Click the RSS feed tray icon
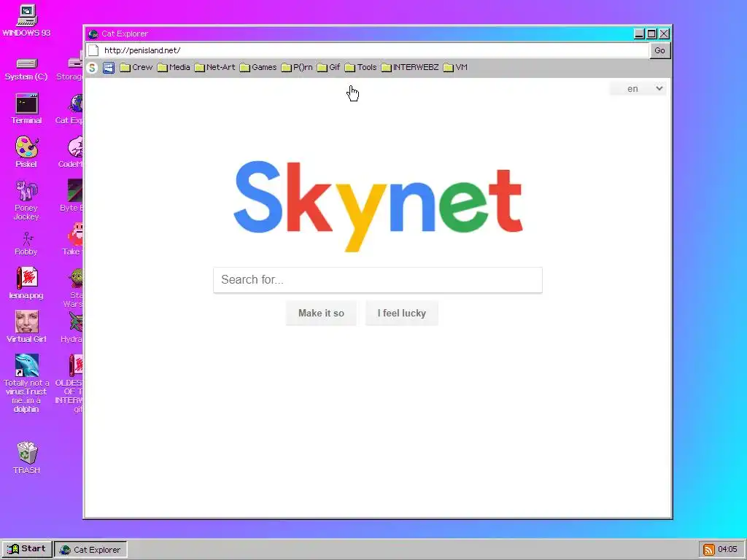The width and height of the screenshot is (747, 560). 709,550
